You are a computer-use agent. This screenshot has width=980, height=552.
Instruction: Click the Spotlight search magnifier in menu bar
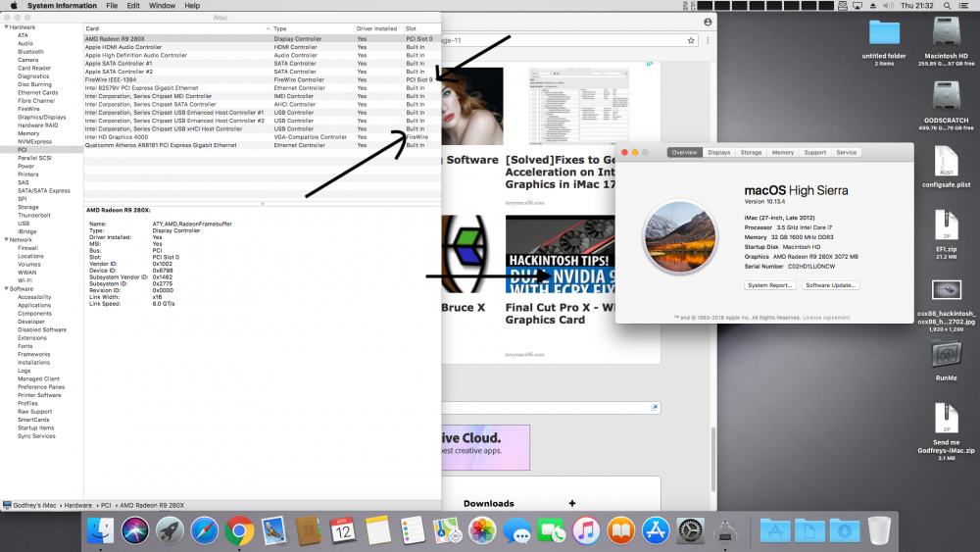click(948, 6)
